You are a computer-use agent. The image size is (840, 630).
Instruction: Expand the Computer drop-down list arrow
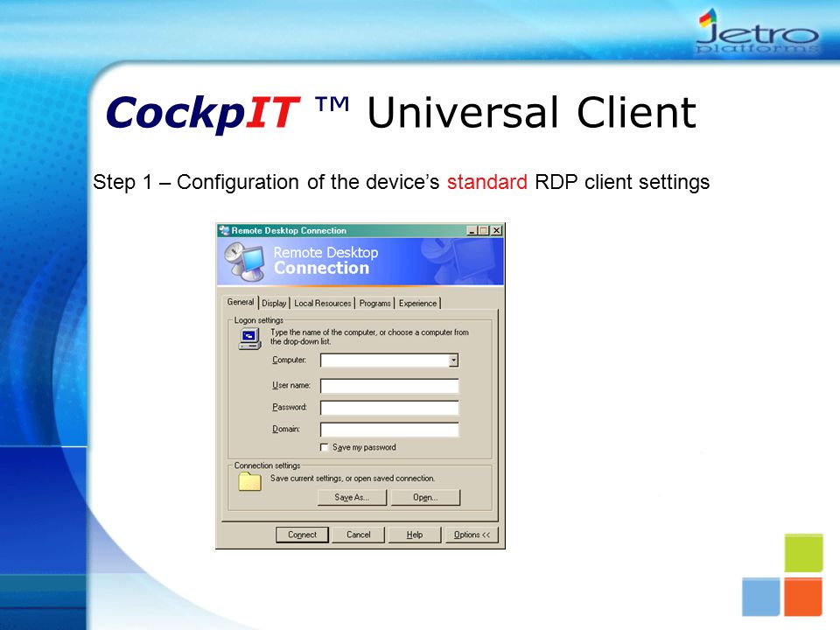pyautogui.click(x=453, y=360)
